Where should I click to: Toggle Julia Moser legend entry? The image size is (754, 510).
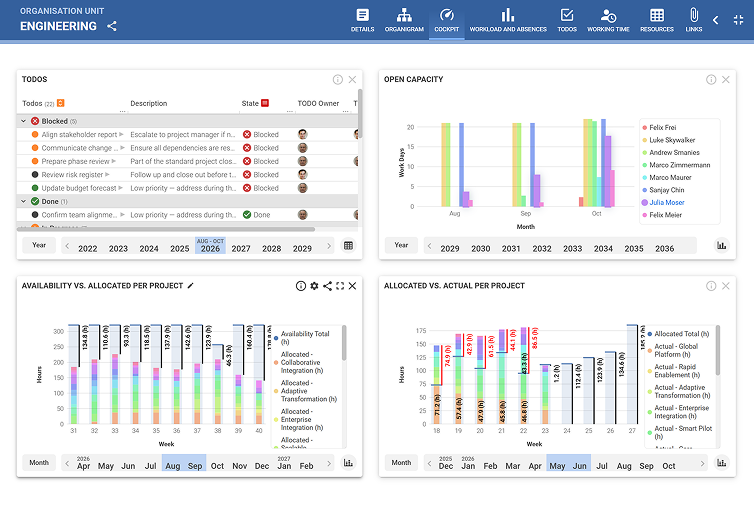pyautogui.click(x=663, y=202)
